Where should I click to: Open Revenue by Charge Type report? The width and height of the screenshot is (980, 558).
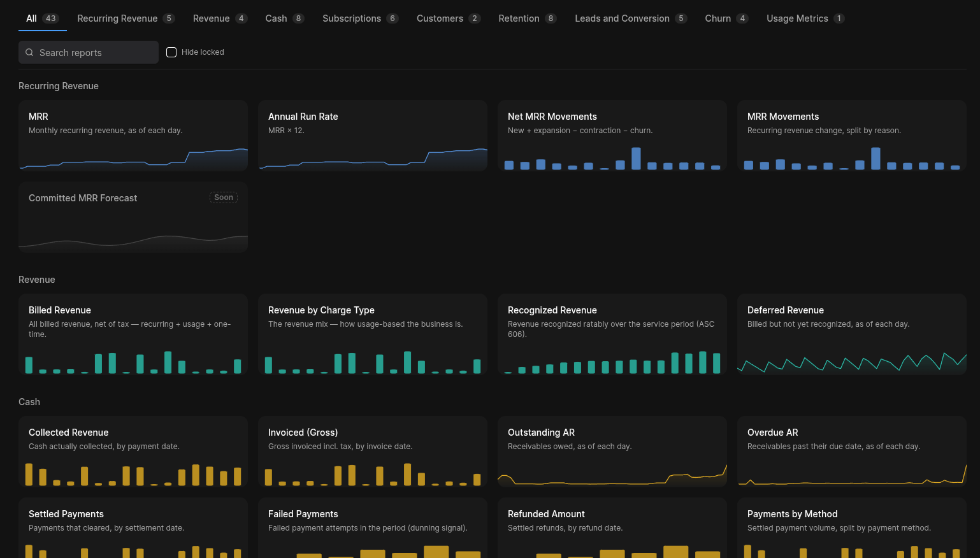[x=373, y=334]
